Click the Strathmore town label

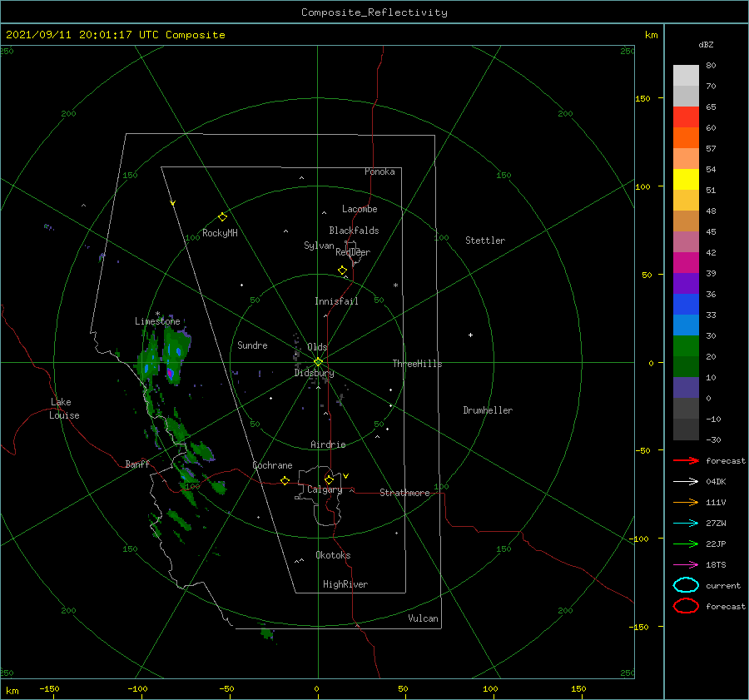click(x=404, y=493)
